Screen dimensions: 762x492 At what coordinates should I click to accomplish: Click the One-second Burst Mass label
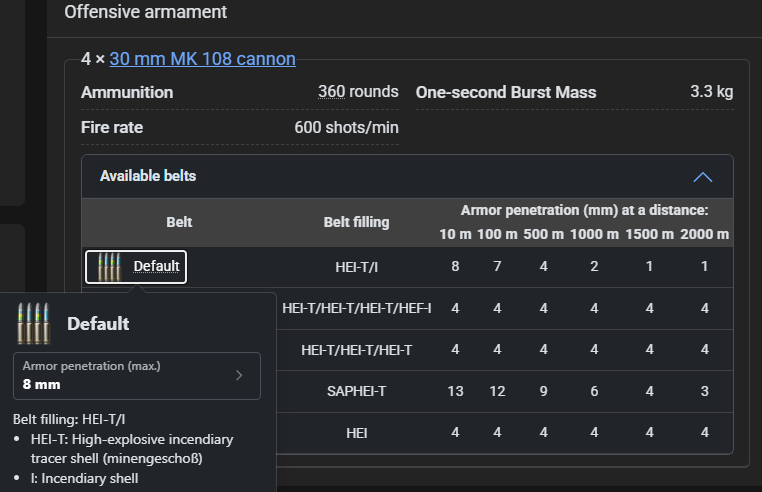[x=505, y=92]
